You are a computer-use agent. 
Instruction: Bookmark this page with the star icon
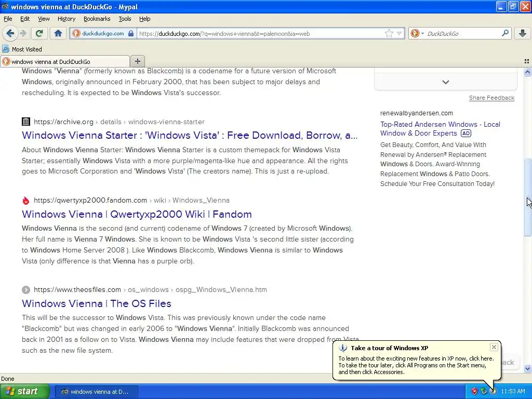(389, 33)
